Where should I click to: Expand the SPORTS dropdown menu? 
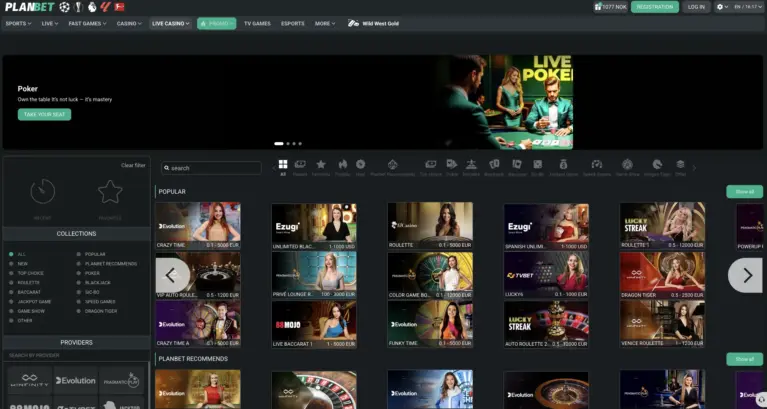[x=18, y=23]
